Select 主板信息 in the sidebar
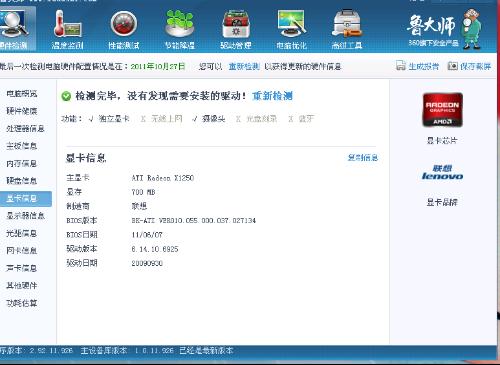Viewport: 500px width, 365px height. tap(22, 146)
